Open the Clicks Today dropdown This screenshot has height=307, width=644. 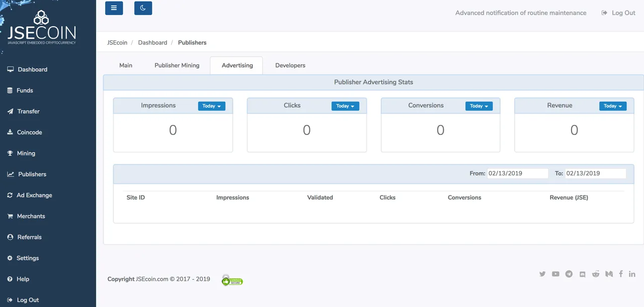pos(345,106)
